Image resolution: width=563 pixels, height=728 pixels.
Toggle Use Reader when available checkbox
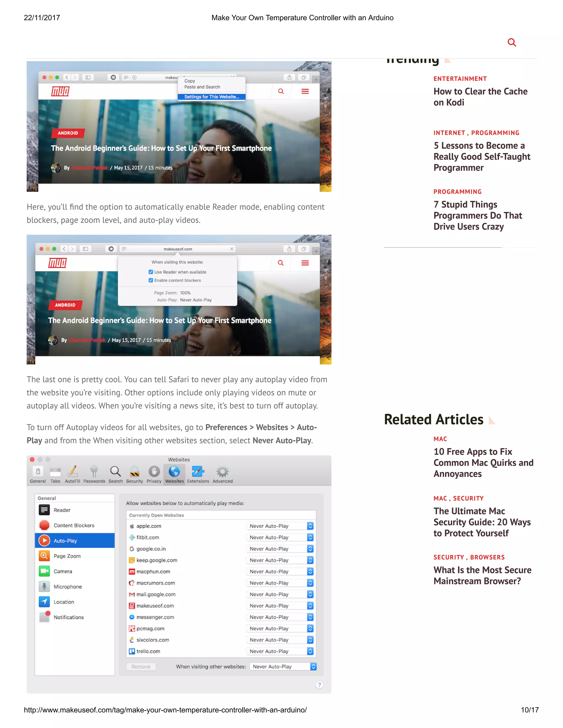(151, 272)
